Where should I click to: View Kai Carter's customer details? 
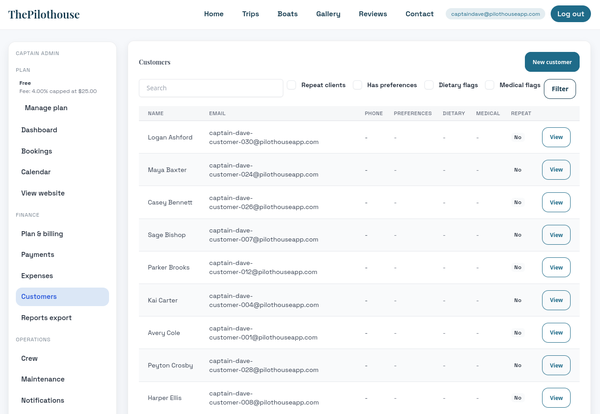556,300
